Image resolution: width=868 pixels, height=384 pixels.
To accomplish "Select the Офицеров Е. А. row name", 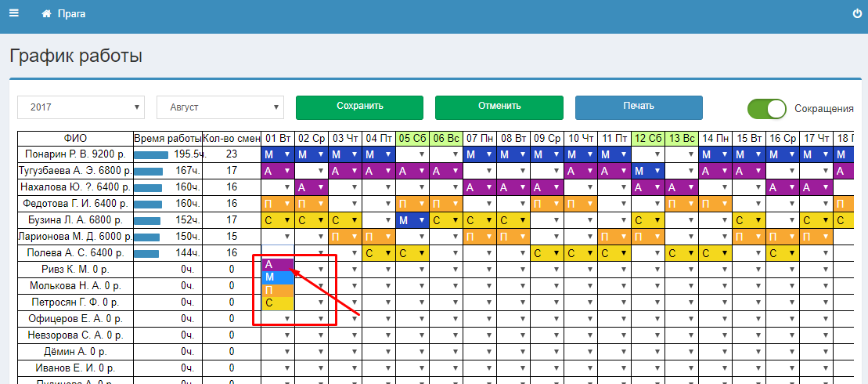I will (x=75, y=319).
